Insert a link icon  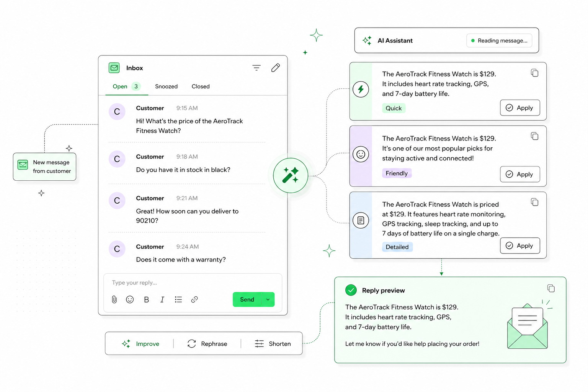point(194,299)
